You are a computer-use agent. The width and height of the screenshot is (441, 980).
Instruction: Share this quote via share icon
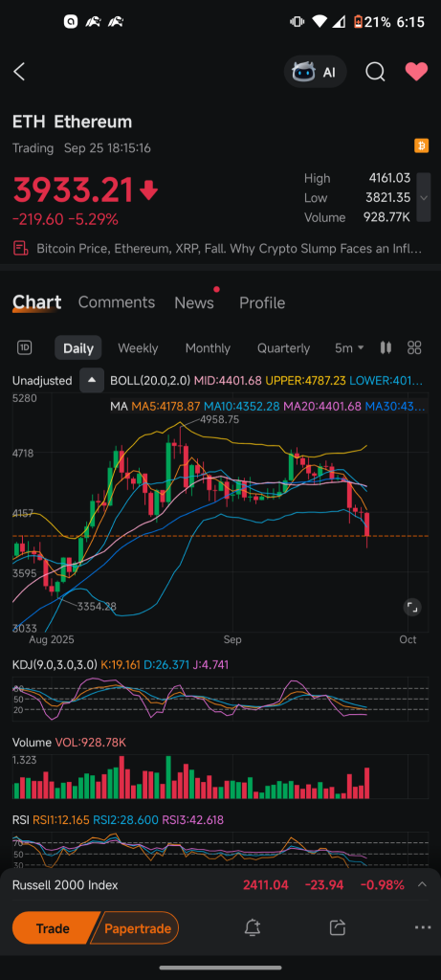pyautogui.click(x=338, y=927)
